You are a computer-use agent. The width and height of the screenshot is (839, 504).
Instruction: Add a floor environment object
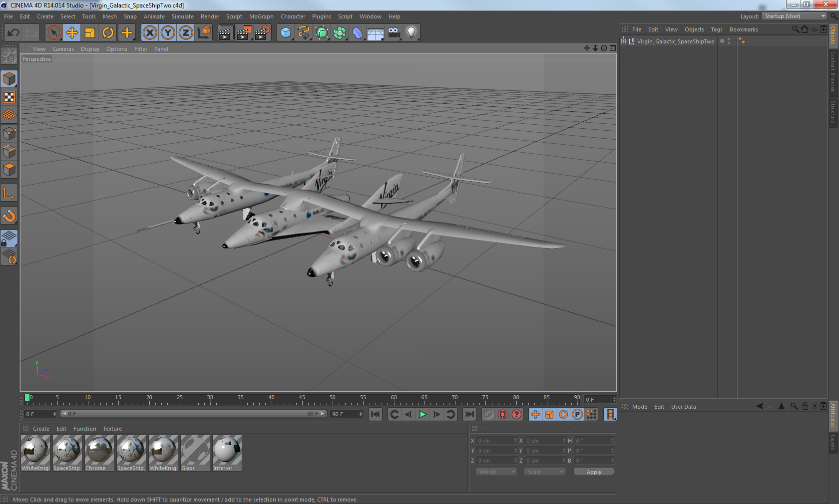pyautogui.click(x=376, y=33)
